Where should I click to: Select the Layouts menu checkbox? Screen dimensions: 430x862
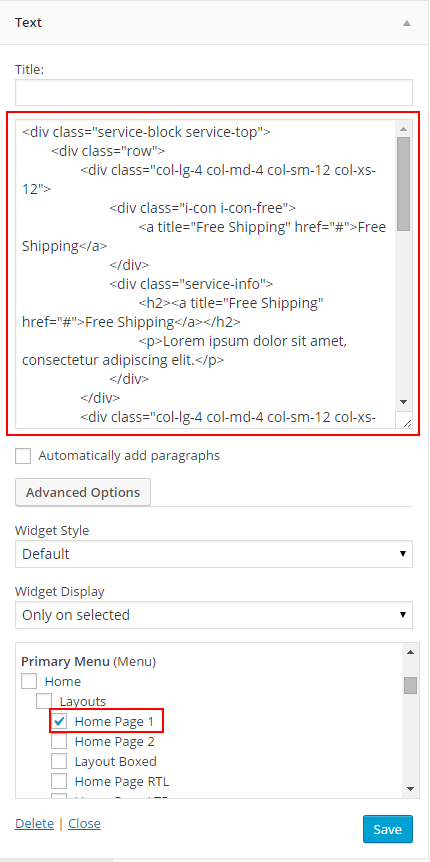point(44,701)
